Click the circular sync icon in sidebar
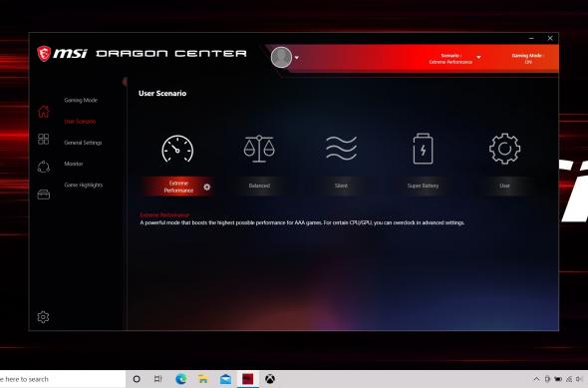Screen dimensions: 588x388 tap(44, 167)
